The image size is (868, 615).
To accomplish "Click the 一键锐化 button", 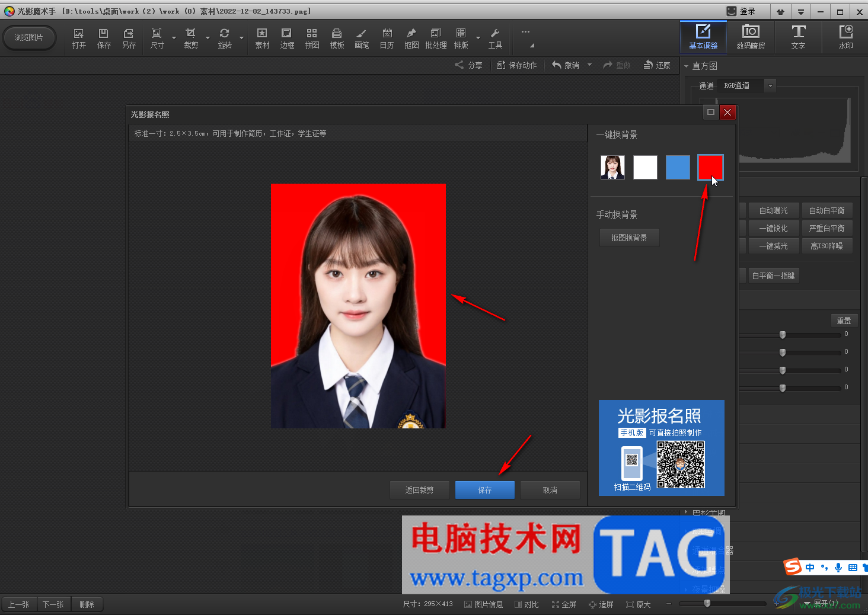I will pos(773,228).
